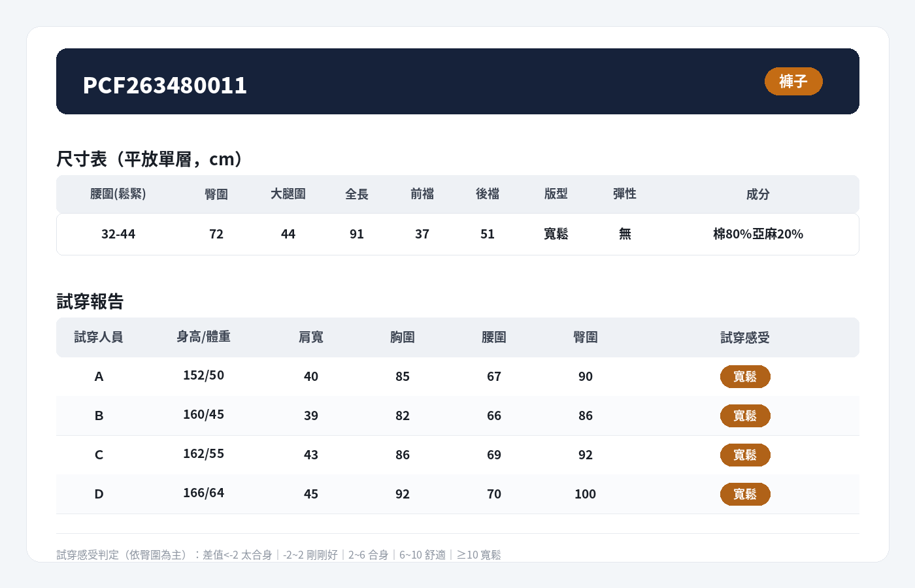
Task: Click the 寬鬆 badge for tester C
Action: tap(745, 455)
